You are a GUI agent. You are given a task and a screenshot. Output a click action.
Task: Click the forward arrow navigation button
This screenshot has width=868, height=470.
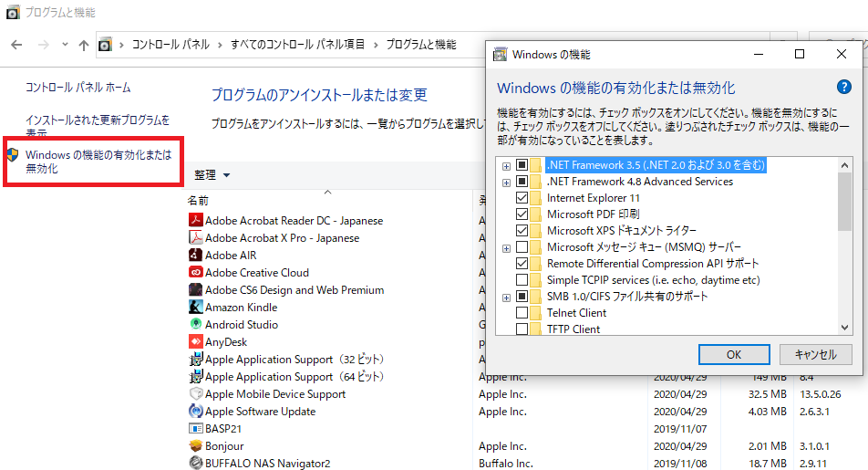click(x=43, y=45)
